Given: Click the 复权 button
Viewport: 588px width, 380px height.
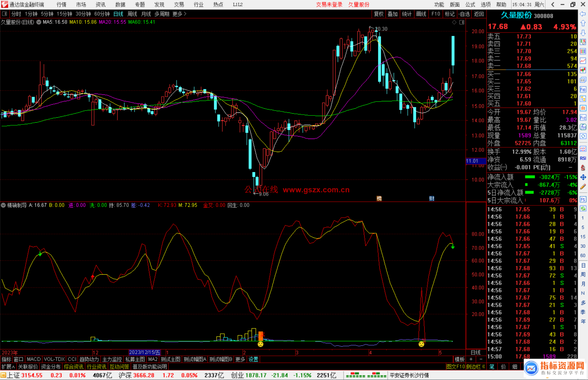Looking at the screenshot, I should point(379,14).
